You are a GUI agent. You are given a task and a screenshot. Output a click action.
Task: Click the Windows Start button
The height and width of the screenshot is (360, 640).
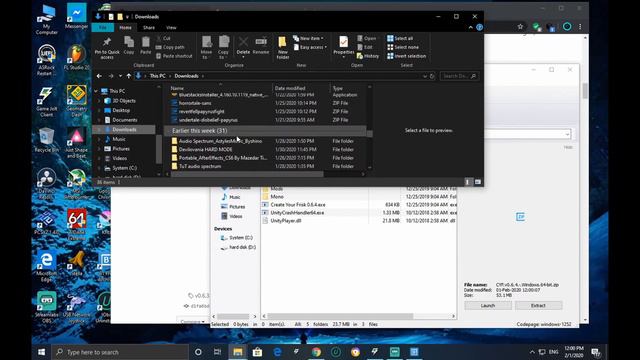[x=42, y=352]
